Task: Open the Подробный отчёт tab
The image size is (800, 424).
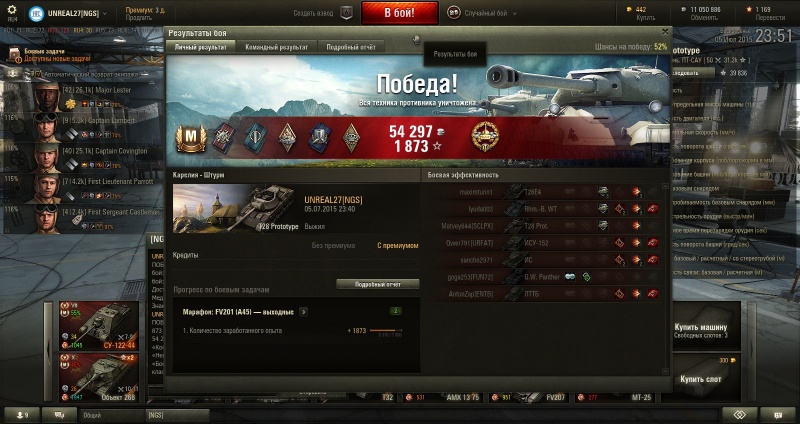Action: pos(351,47)
